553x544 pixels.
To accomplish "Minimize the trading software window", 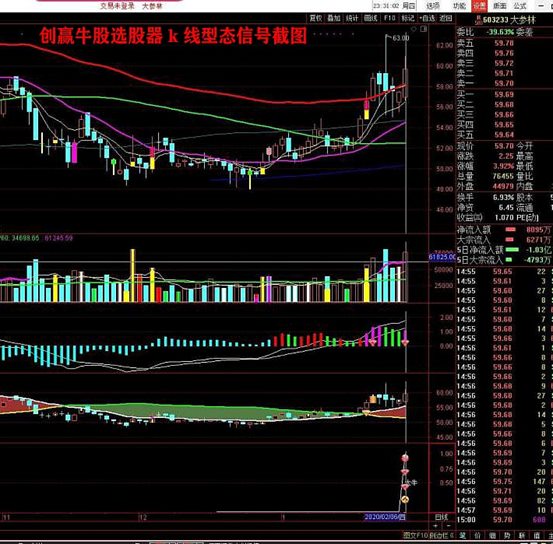I will [x=541, y=6].
